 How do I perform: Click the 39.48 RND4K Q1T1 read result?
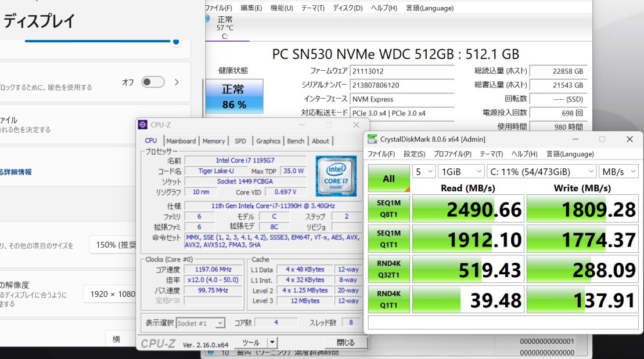click(x=468, y=300)
